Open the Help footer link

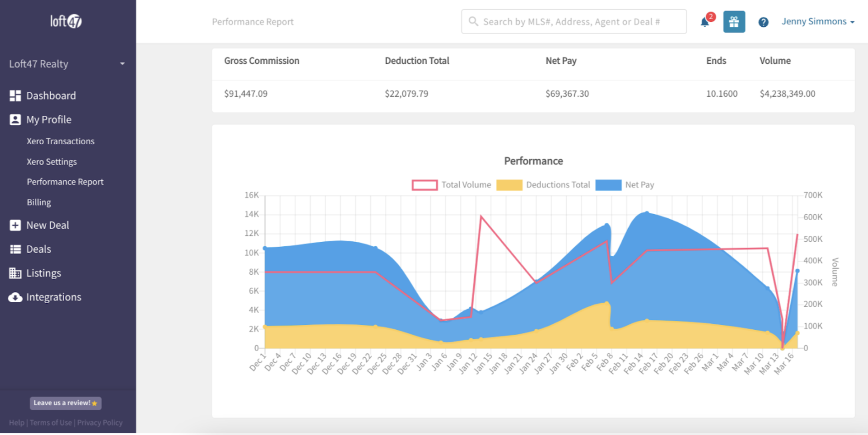click(x=17, y=423)
